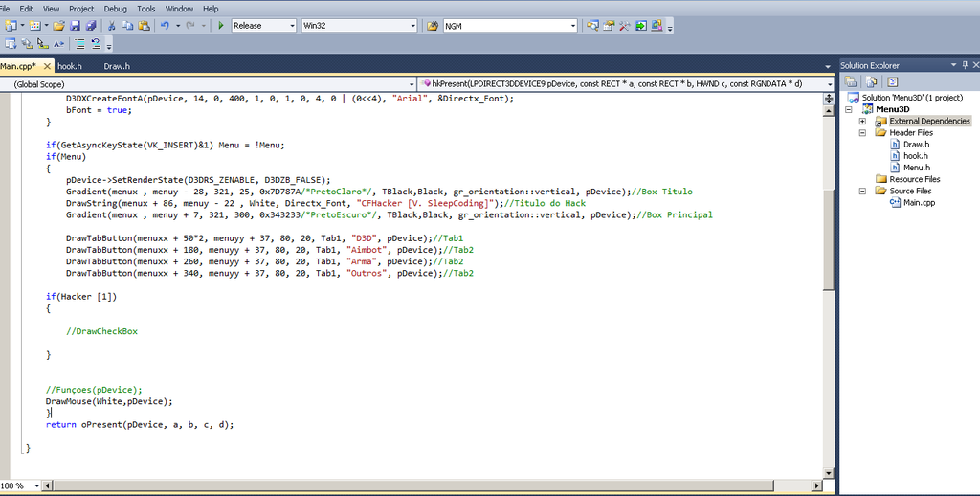Expand the External Dependencies node
Image resolution: width=980 pixels, height=496 pixels.
click(x=862, y=122)
